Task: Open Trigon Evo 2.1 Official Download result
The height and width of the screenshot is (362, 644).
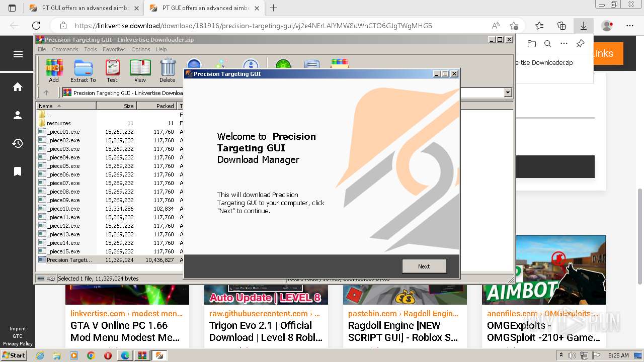Action: [x=266, y=331]
